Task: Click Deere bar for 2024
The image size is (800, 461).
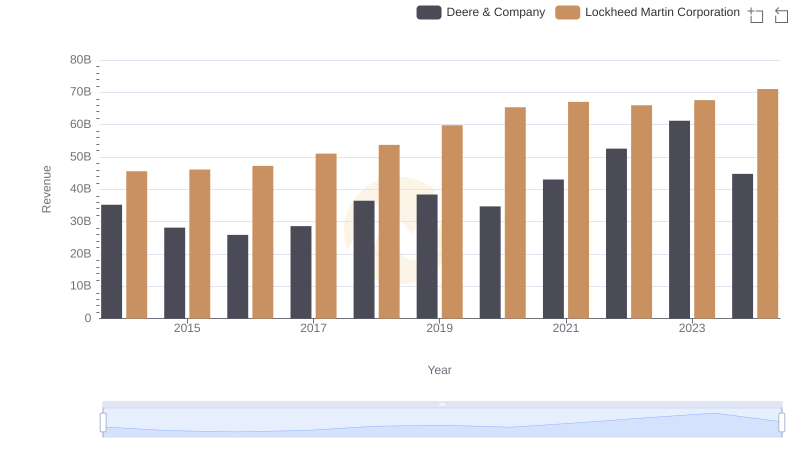Action: [742, 246]
